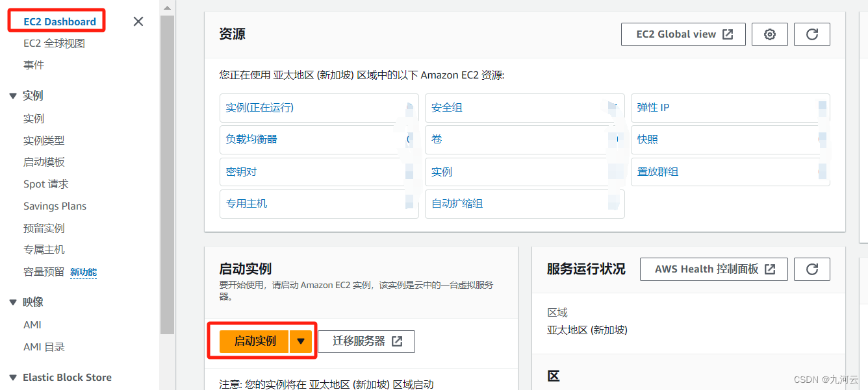This screenshot has height=390, width=868.
Task: Open 密钥对 resource link
Action: (242, 172)
